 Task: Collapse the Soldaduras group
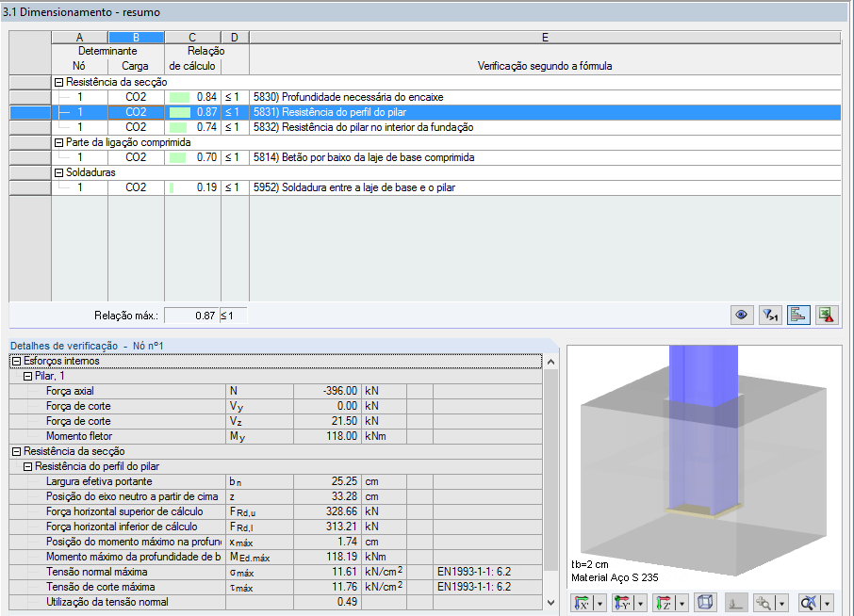[x=57, y=172]
